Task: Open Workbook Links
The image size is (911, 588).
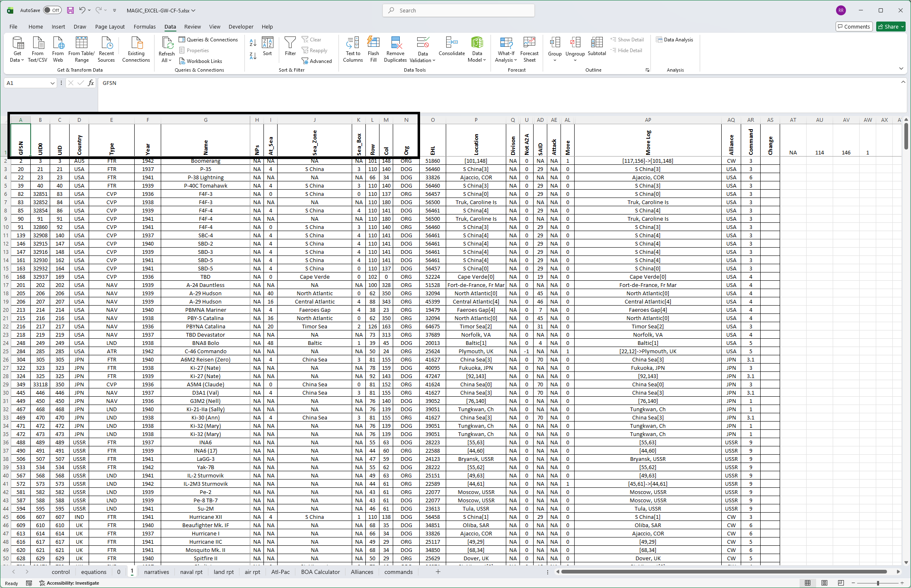Action: coord(201,61)
